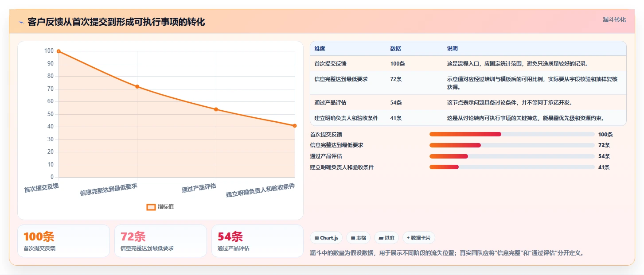Image resolution: width=644 pixels, height=275 pixels.
Task: Click the 漏斗转化 label in the header
Action: tap(614, 20)
